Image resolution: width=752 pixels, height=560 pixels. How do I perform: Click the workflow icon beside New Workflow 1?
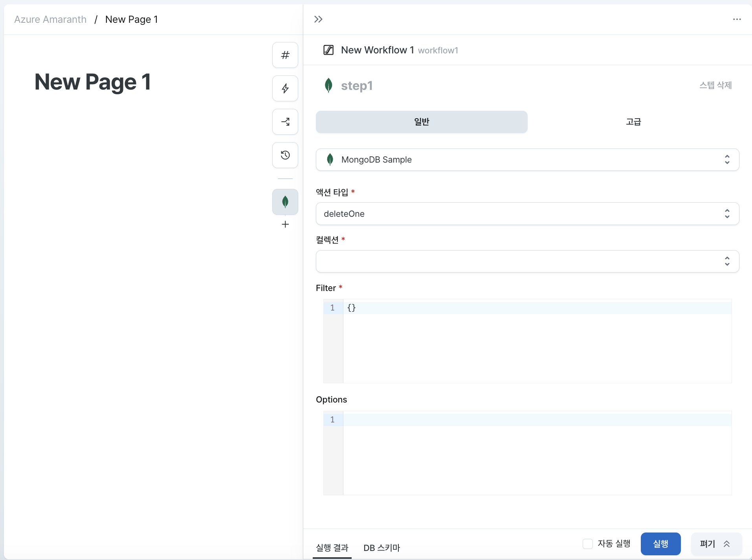tap(328, 50)
